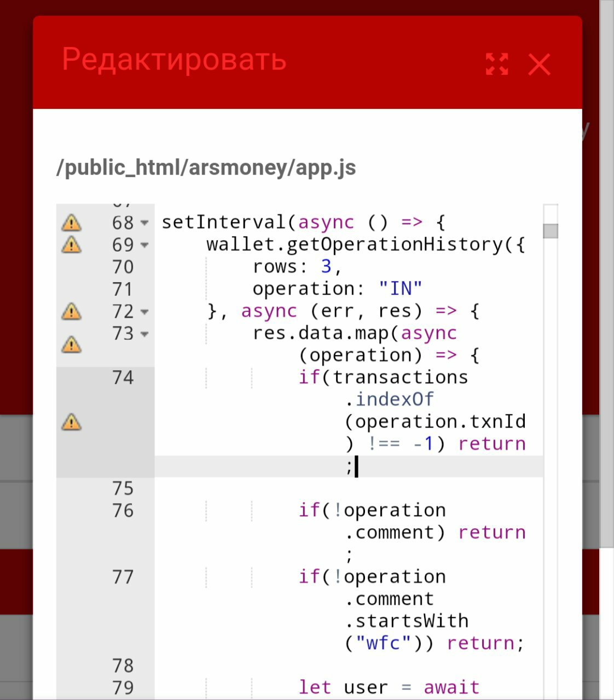This screenshot has height=700, width=614.
Task: Click the file path /public_html/arsmoney/app.js
Action: pyautogui.click(x=206, y=168)
